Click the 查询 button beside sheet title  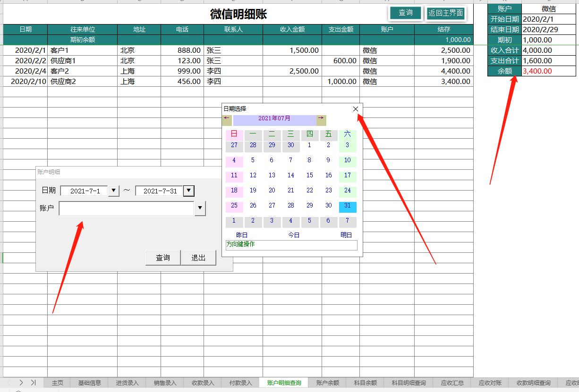click(406, 13)
